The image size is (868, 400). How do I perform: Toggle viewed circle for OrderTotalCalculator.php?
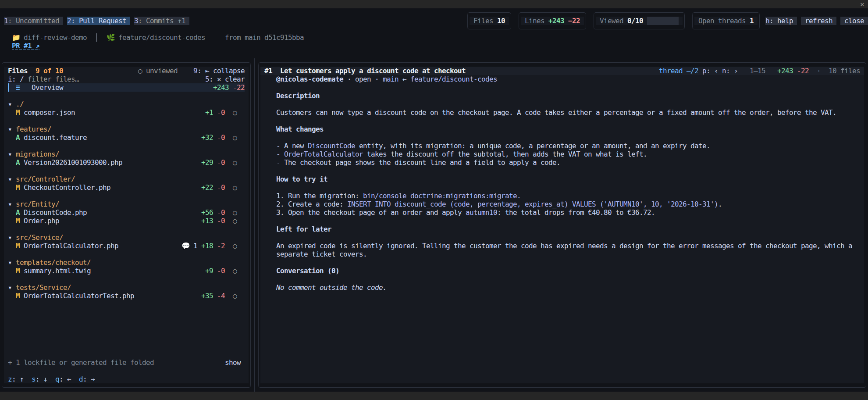235,246
